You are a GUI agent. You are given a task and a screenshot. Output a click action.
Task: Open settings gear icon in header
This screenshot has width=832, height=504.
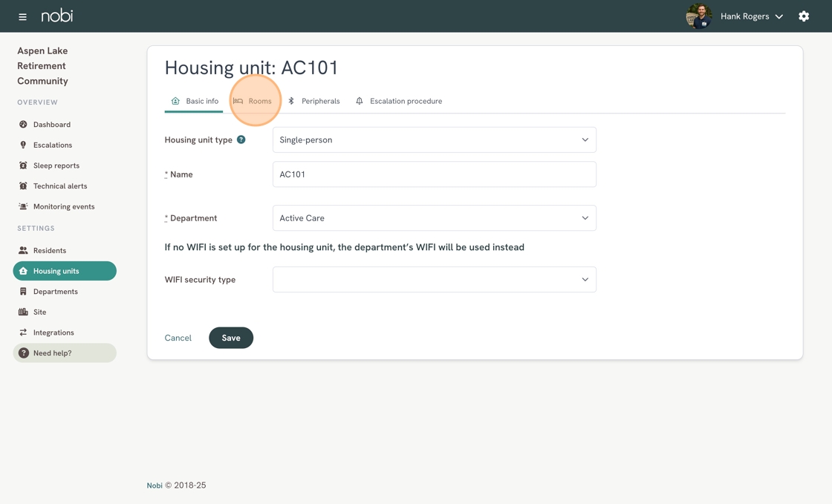[804, 16]
